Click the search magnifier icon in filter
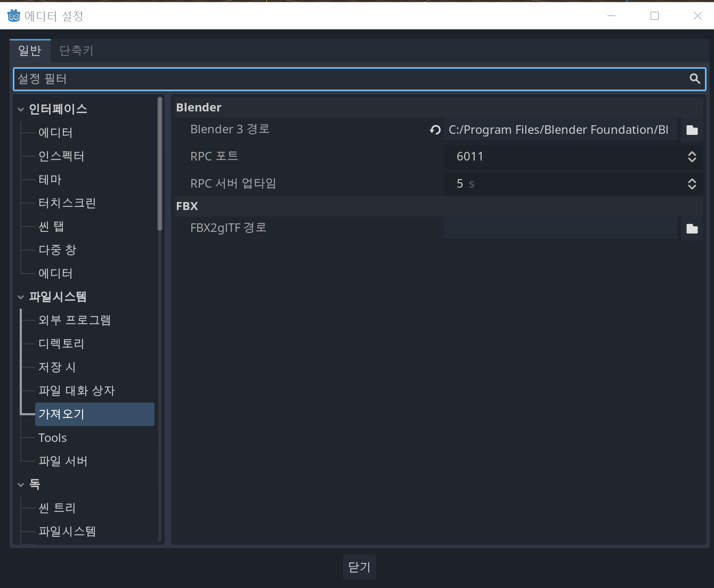Viewport: 714px width, 588px height. tap(695, 79)
